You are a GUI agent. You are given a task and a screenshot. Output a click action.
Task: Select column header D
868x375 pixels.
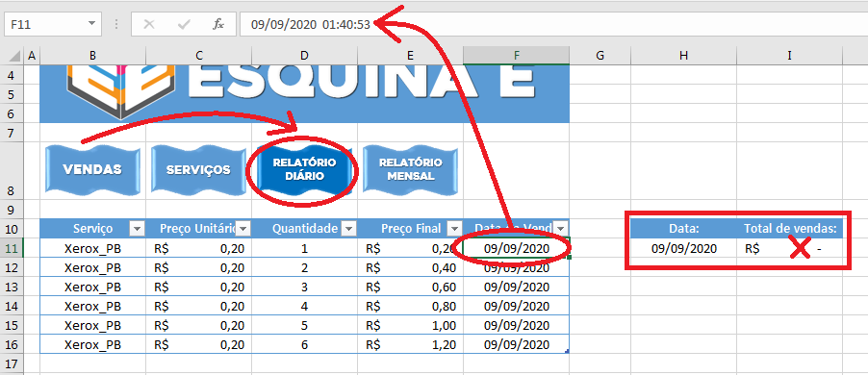tap(304, 56)
